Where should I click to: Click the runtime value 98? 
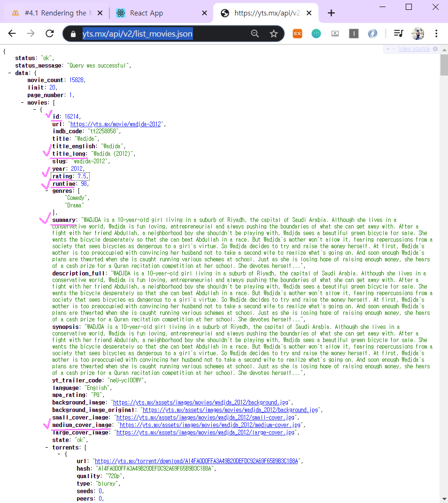(x=84, y=184)
